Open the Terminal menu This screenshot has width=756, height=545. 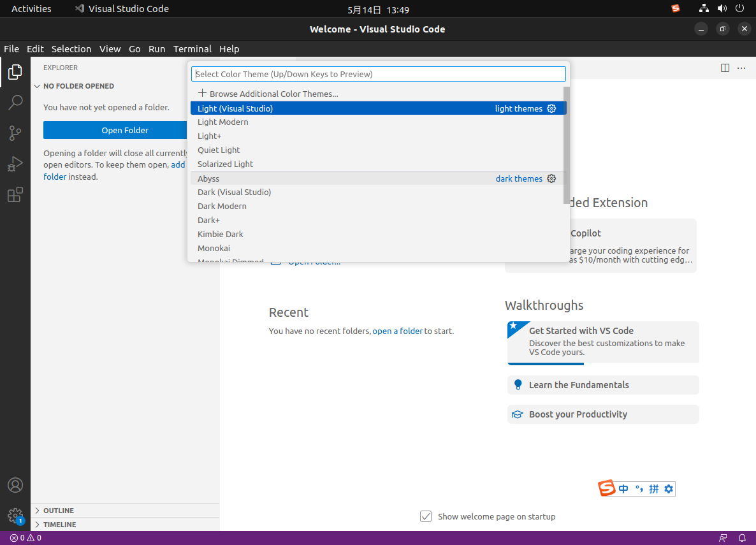pyautogui.click(x=193, y=49)
